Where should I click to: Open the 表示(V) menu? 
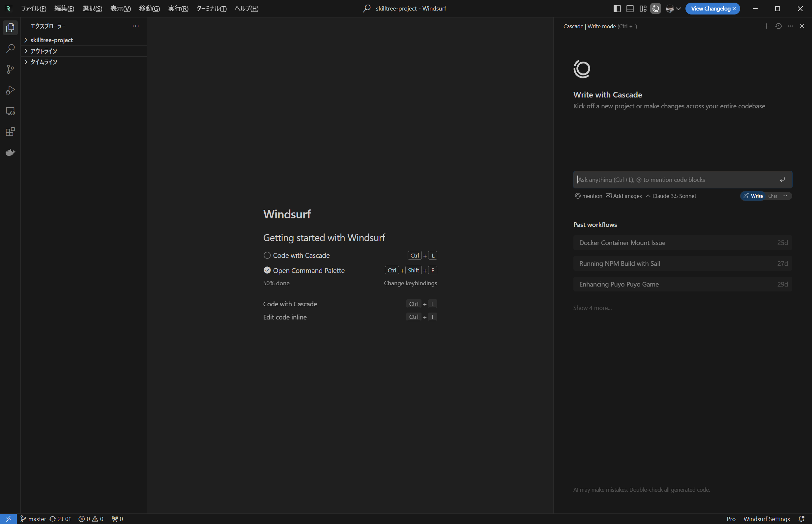pyautogui.click(x=121, y=9)
